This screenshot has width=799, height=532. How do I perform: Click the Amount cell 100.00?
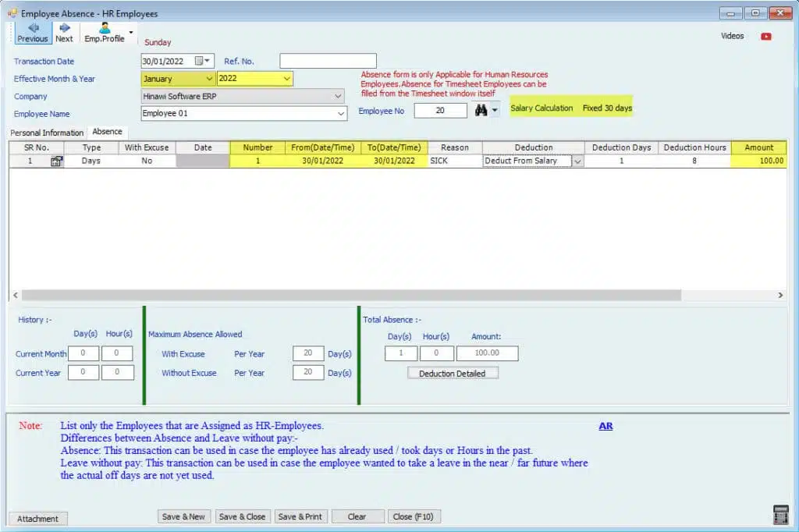click(x=758, y=161)
